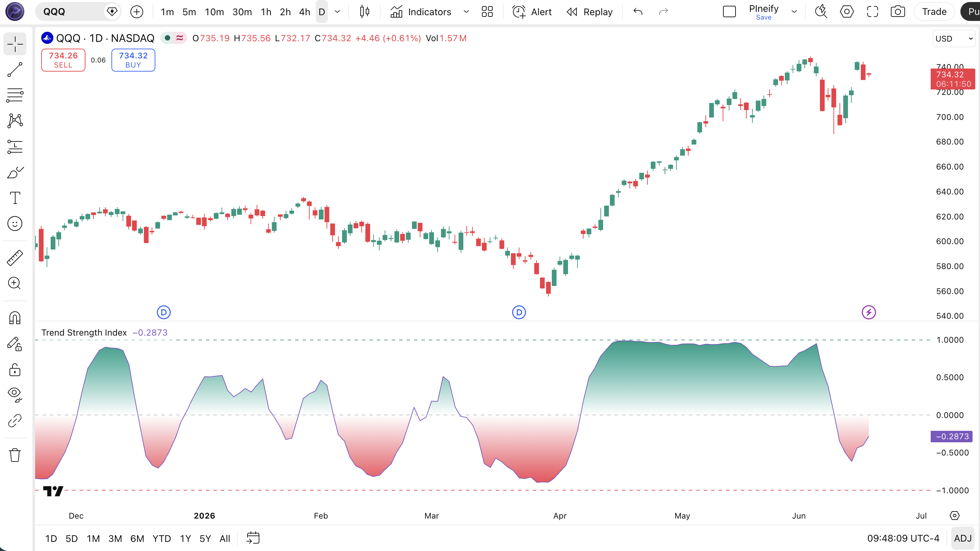The height and width of the screenshot is (551, 980).
Task: Toggle lock all drawing tools
Action: click(15, 370)
